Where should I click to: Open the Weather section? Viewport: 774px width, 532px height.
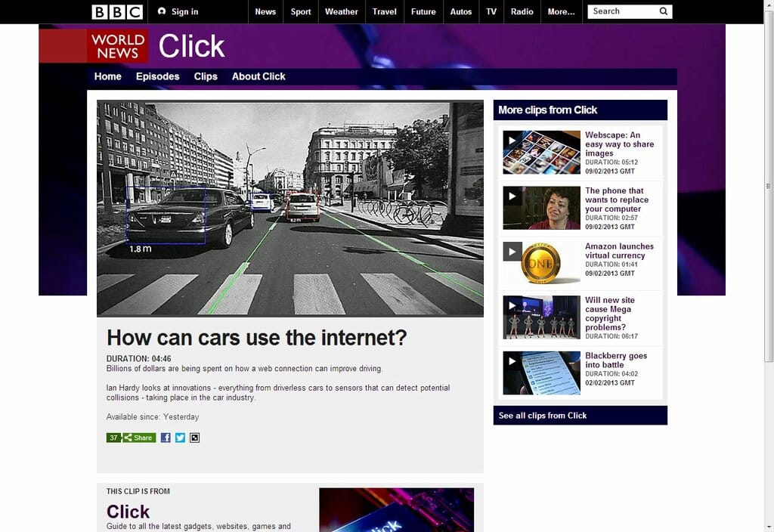[x=341, y=12]
